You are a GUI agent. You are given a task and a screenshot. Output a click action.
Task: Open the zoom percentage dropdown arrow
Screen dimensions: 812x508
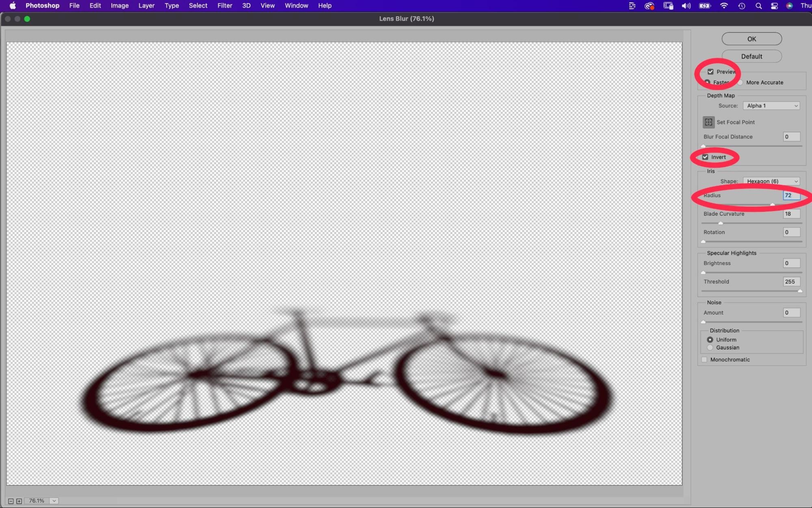54,501
